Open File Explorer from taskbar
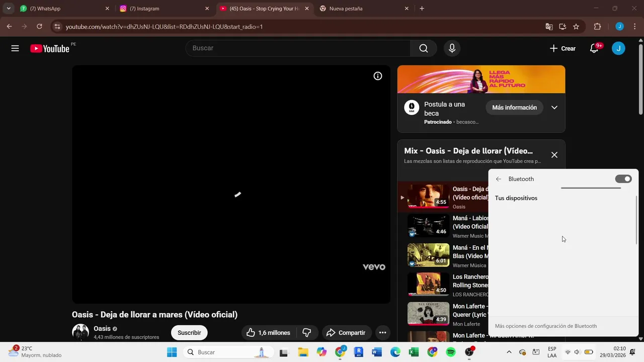 pos(303,352)
